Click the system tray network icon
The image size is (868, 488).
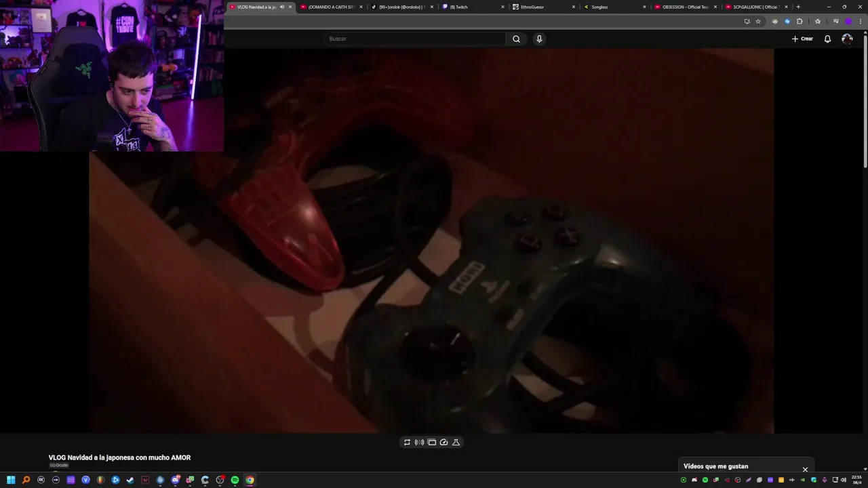(835, 480)
